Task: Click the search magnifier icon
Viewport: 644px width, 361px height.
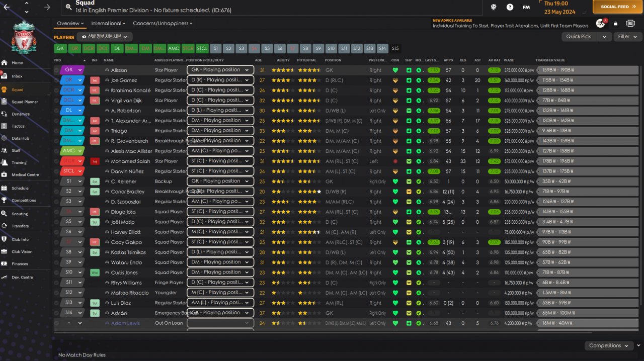Action: point(67,7)
